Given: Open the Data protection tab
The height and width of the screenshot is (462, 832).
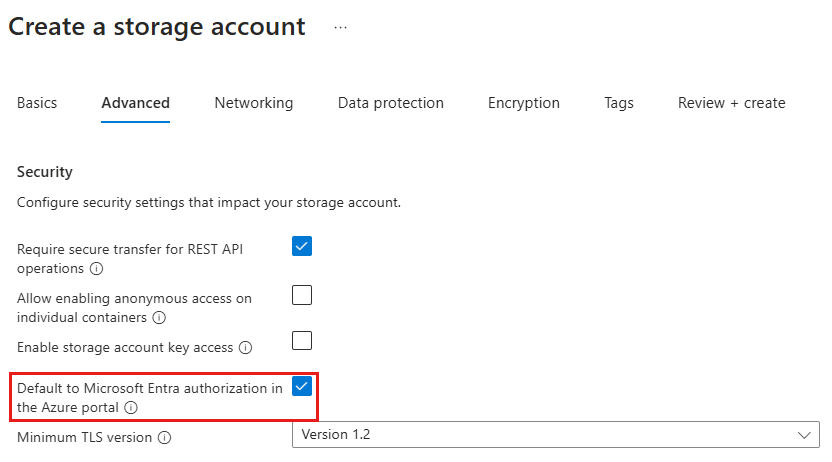Looking at the screenshot, I should pyautogui.click(x=391, y=103).
